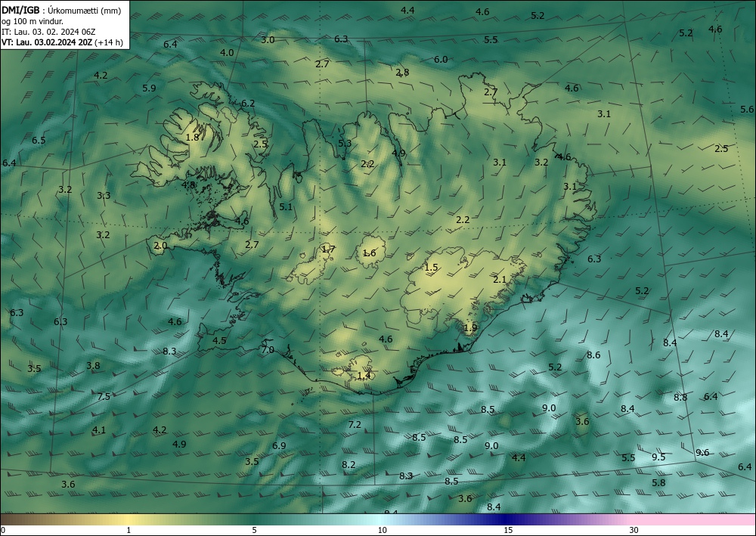Select the 7.5 value label

104,397
